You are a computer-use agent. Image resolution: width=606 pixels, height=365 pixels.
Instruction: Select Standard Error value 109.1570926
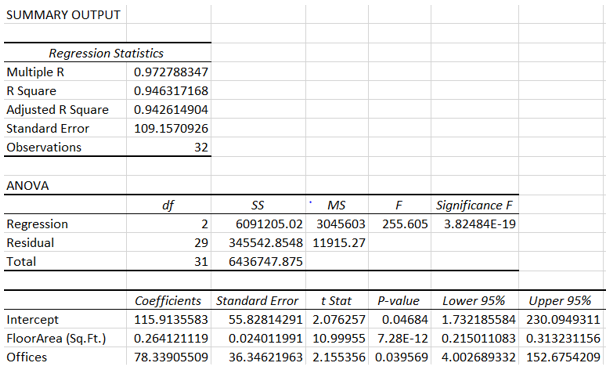click(171, 128)
